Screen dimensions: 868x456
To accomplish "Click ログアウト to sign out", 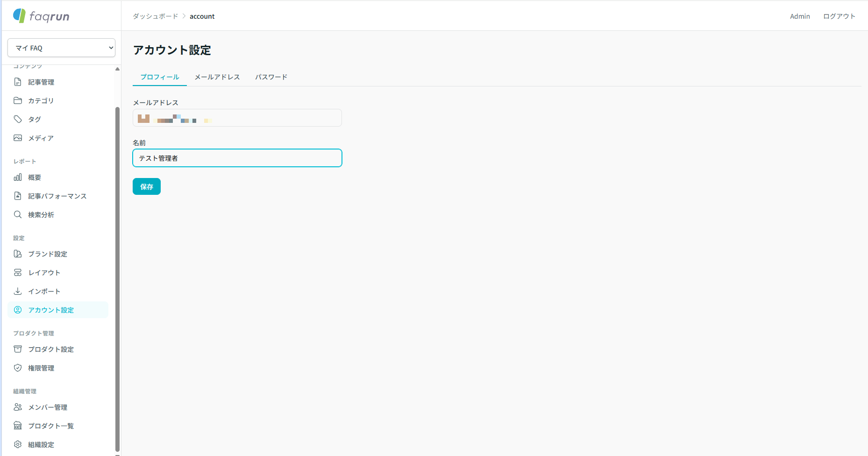I will point(839,16).
